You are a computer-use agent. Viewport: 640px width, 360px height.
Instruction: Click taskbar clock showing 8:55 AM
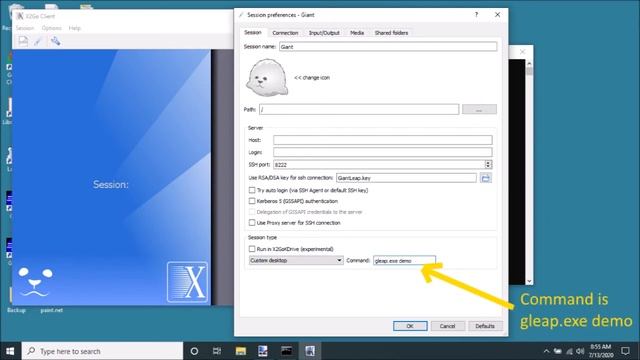600,351
